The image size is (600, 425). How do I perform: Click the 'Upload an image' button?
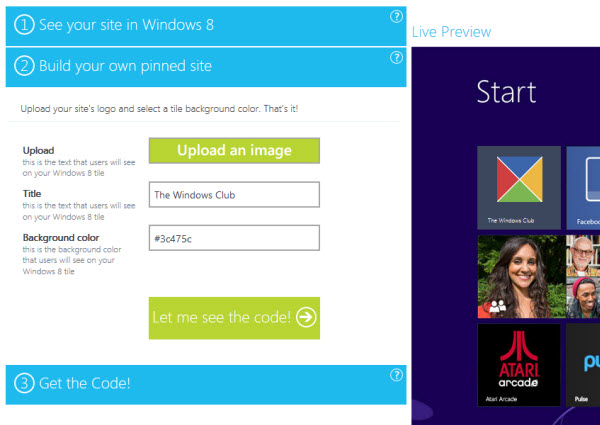(x=234, y=150)
